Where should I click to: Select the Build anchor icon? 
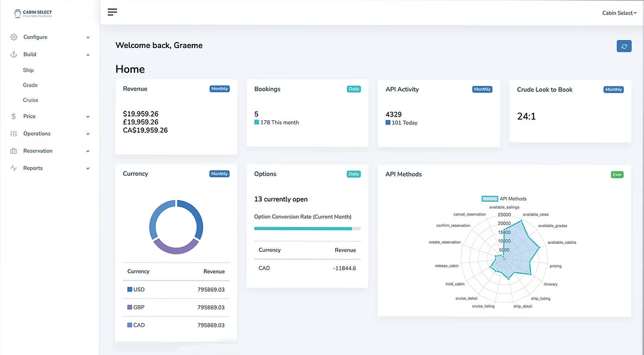(13, 54)
